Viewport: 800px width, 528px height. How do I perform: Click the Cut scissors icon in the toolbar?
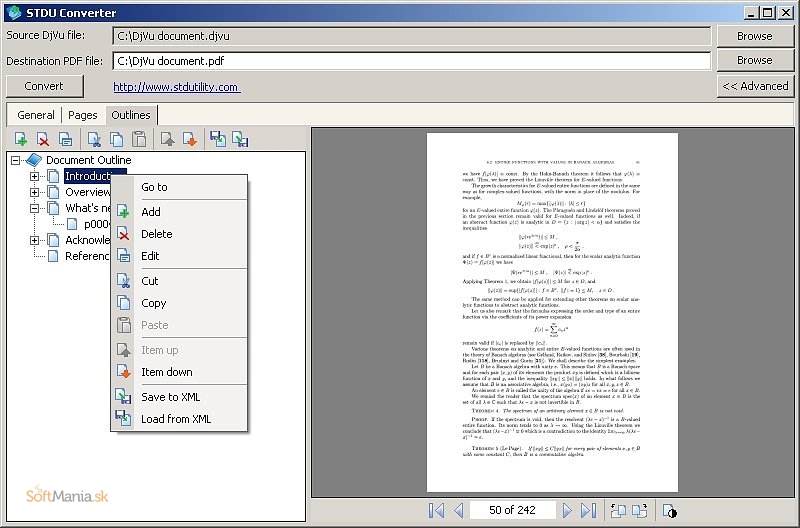94,139
